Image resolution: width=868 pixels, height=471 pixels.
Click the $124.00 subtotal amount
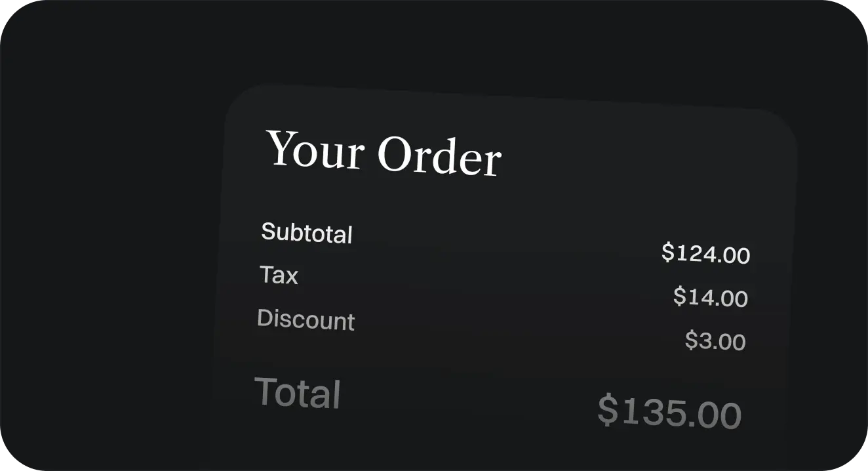705,253
